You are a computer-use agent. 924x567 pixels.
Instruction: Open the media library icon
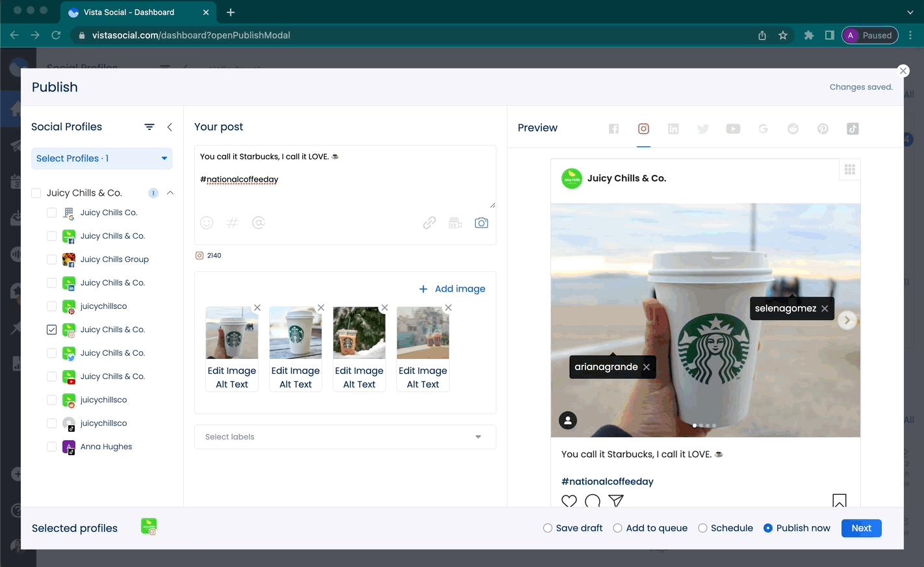(456, 223)
